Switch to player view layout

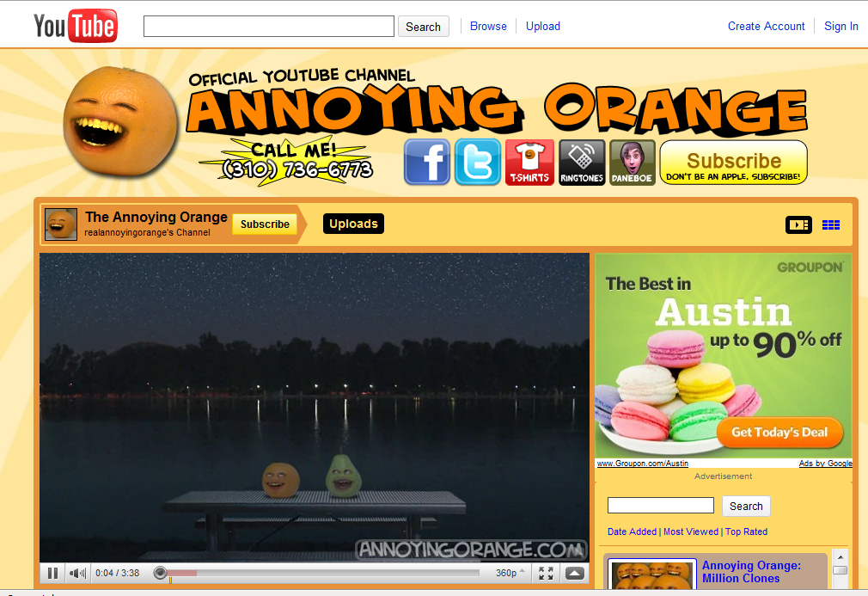[798, 224]
